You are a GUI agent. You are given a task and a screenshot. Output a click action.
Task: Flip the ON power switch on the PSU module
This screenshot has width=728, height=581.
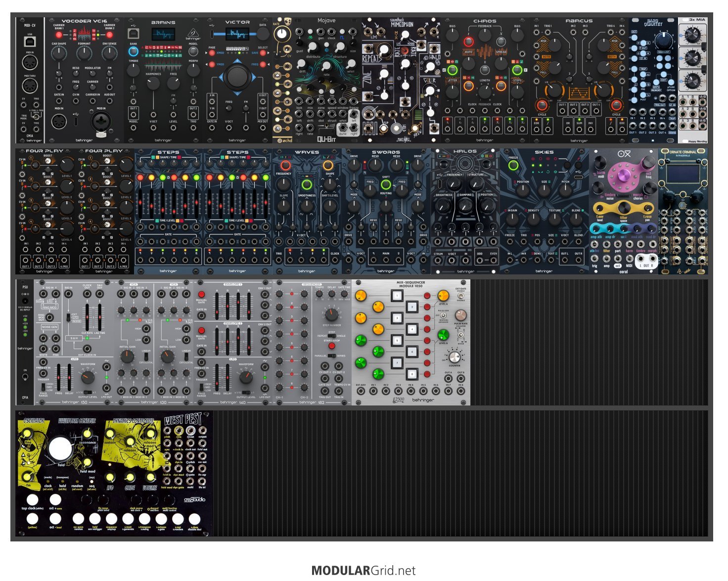pyautogui.click(x=25, y=377)
